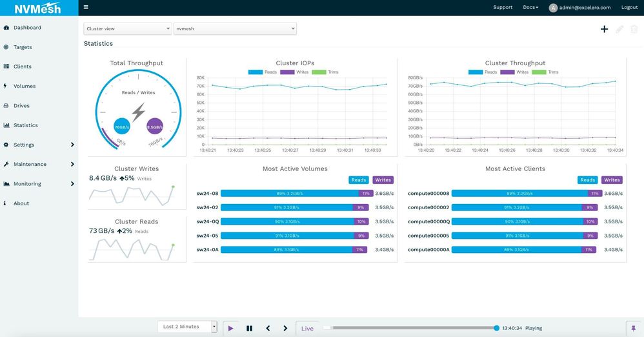Toggle the hamburger menu icon
Viewport: 644px width, 337px height.
click(86, 7)
